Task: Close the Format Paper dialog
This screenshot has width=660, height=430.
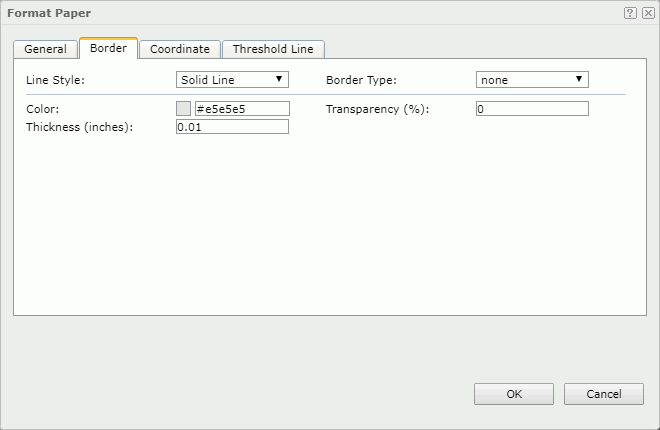Action: pyautogui.click(x=647, y=13)
